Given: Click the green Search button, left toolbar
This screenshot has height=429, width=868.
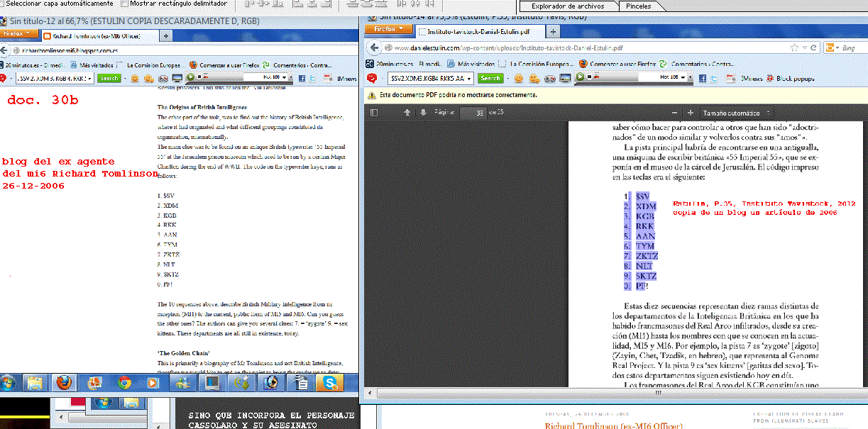Looking at the screenshot, I should tap(109, 78).
